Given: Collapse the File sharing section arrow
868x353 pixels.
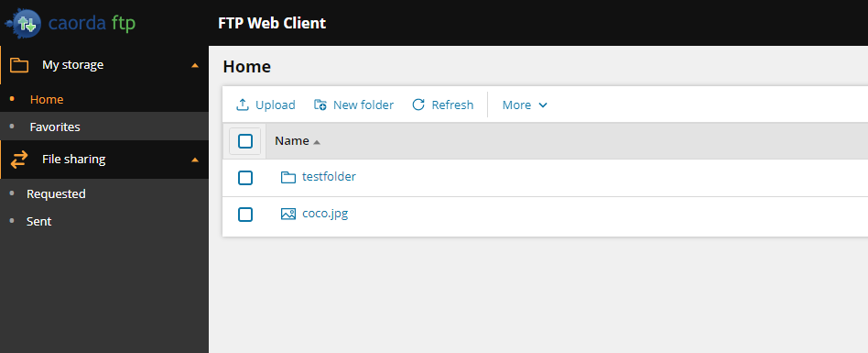Looking at the screenshot, I should (x=195, y=160).
